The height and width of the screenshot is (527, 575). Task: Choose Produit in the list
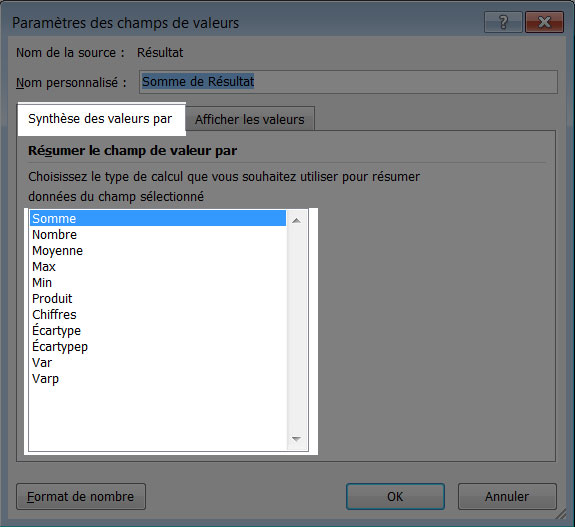click(158, 299)
